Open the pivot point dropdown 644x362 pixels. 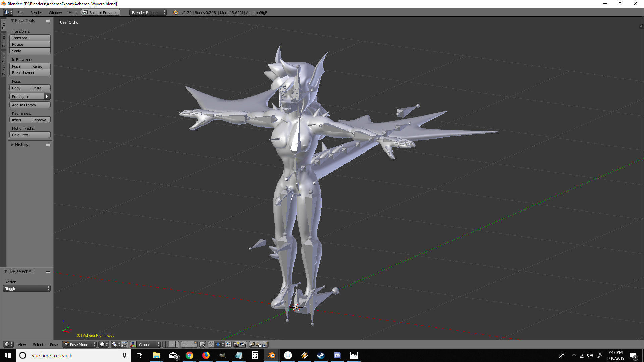pos(116,344)
